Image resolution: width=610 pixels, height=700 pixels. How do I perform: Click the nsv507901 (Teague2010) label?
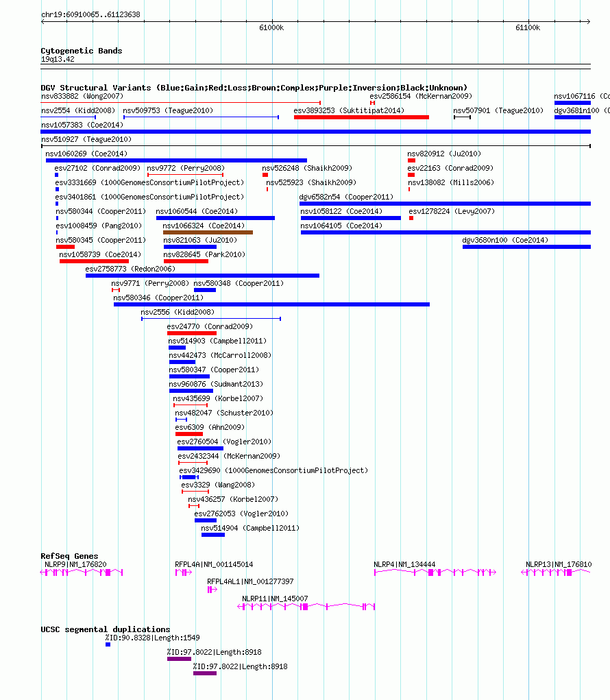tap(498, 110)
